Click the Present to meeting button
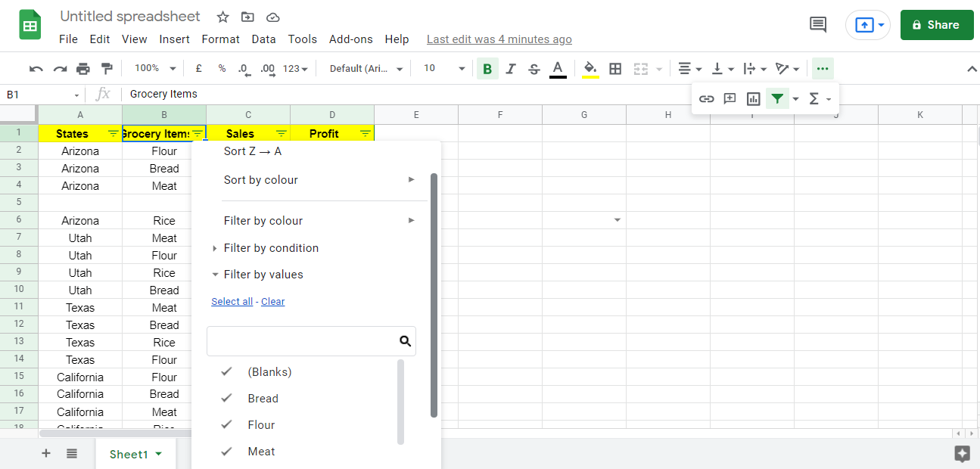This screenshot has width=980, height=469. click(x=868, y=25)
